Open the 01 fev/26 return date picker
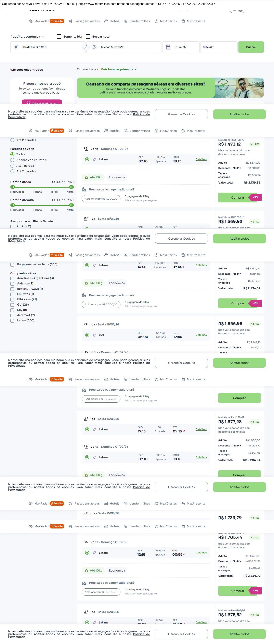The width and height of the screenshot is (274, 644). (x=219, y=47)
